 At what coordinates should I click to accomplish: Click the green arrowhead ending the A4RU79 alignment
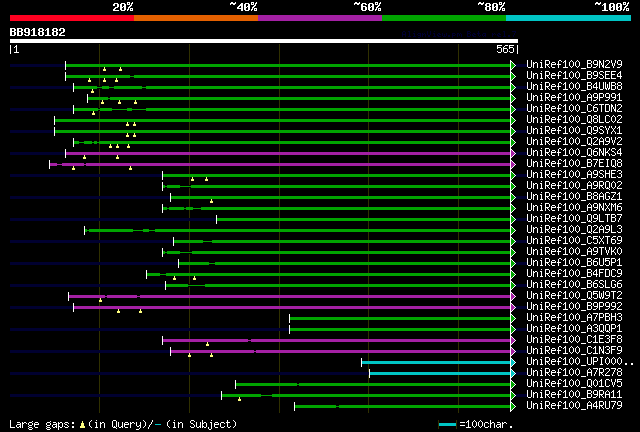point(513,407)
